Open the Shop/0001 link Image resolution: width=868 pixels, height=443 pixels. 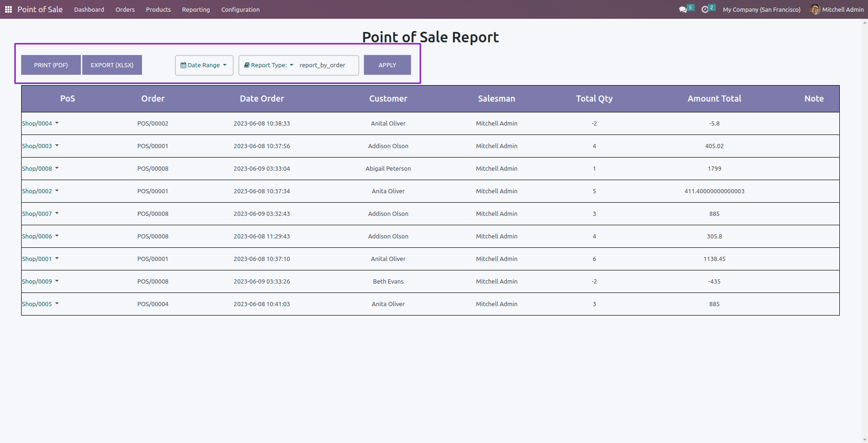coord(37,259)
